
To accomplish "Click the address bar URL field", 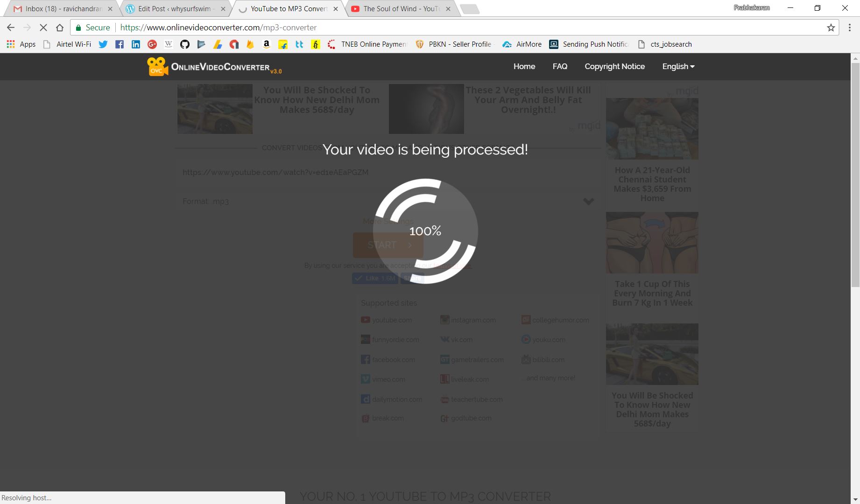I will click(x=420, y=28).
